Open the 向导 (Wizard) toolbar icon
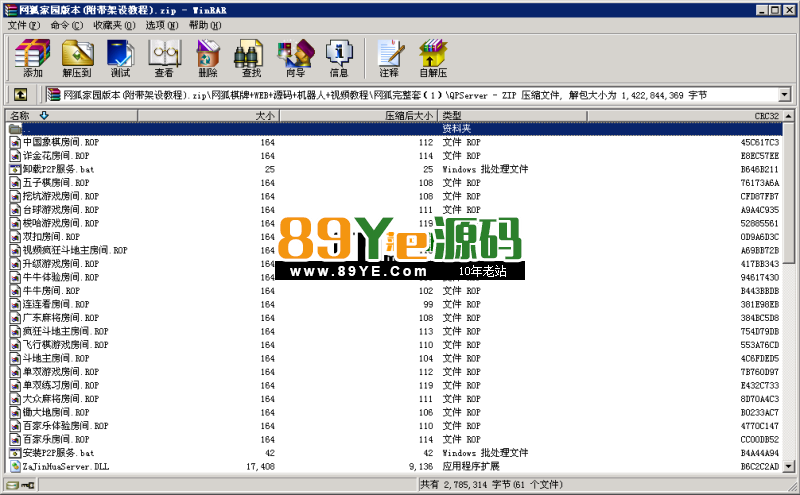This screenshot has height=495, width=800. coord(295,58)
